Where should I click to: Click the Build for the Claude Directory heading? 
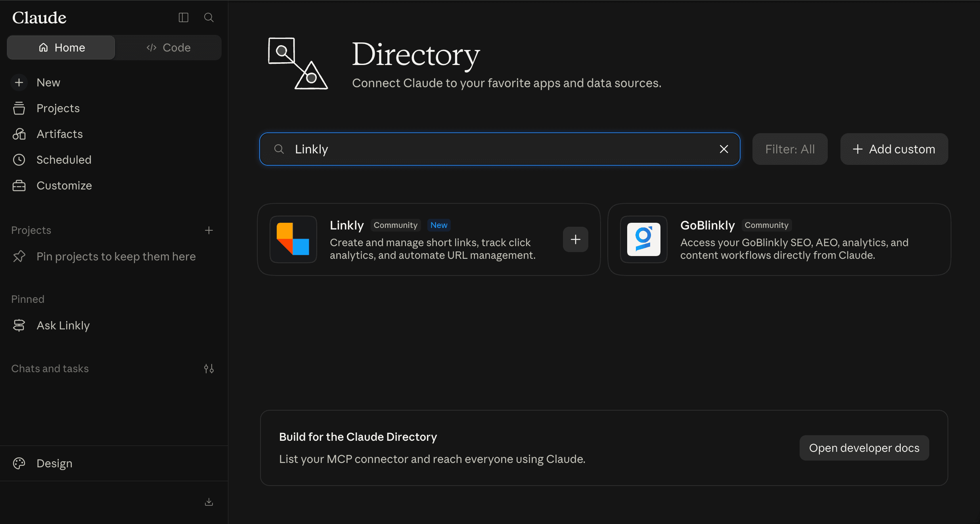click(x=358, y=437)
